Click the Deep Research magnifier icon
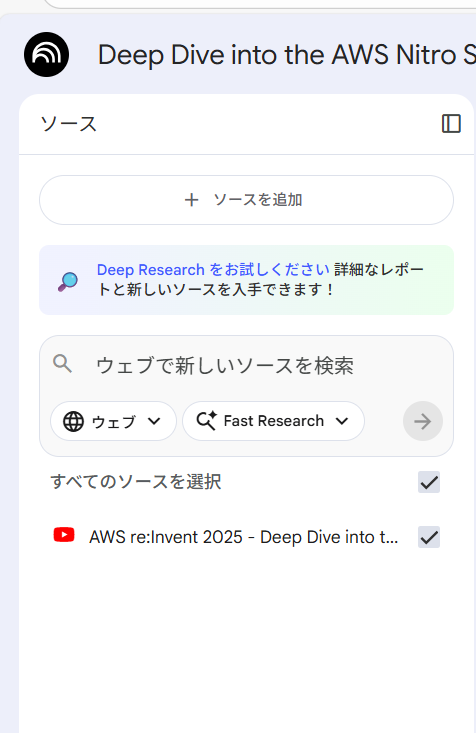This screenshot has height=733, width=476. click(68, 281)
